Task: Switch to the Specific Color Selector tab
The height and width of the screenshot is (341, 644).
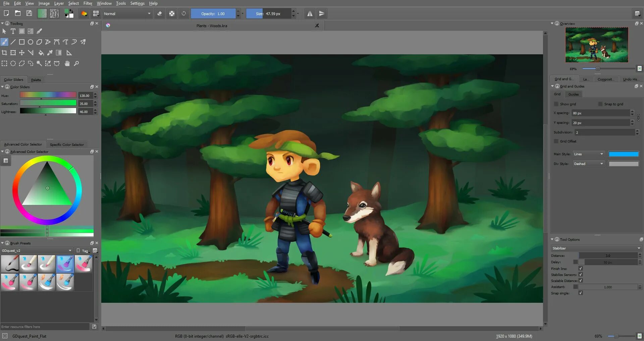Action: click(x=67, y=145)
